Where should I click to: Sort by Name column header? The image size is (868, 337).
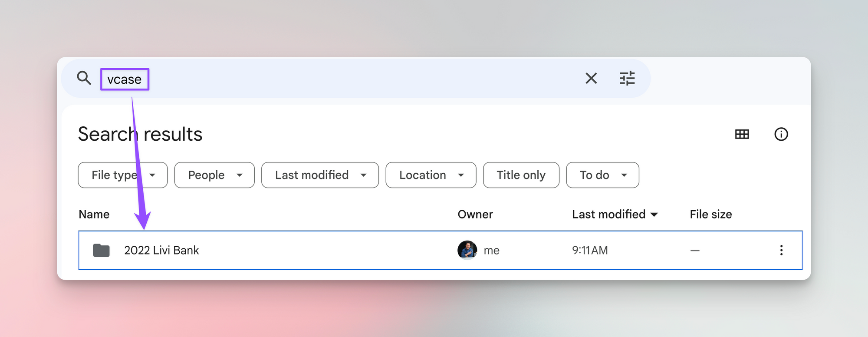(x=94, y=214)
